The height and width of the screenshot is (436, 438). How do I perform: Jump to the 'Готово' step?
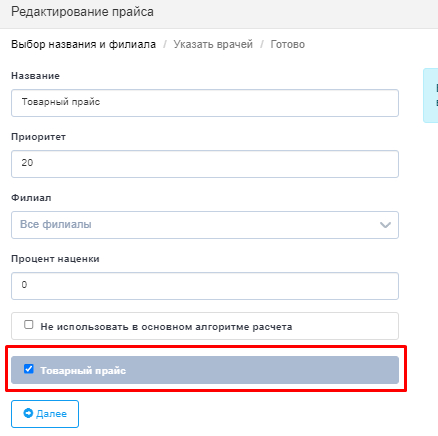pyautogui.click(x=287, y=44)
